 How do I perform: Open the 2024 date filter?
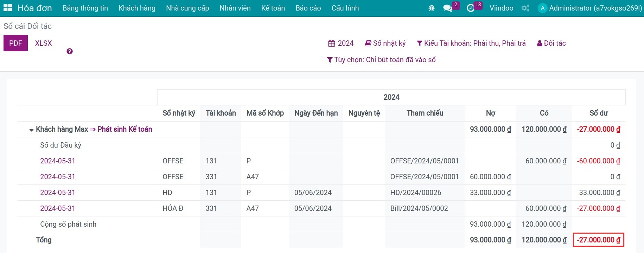click(x=341, y=43)
